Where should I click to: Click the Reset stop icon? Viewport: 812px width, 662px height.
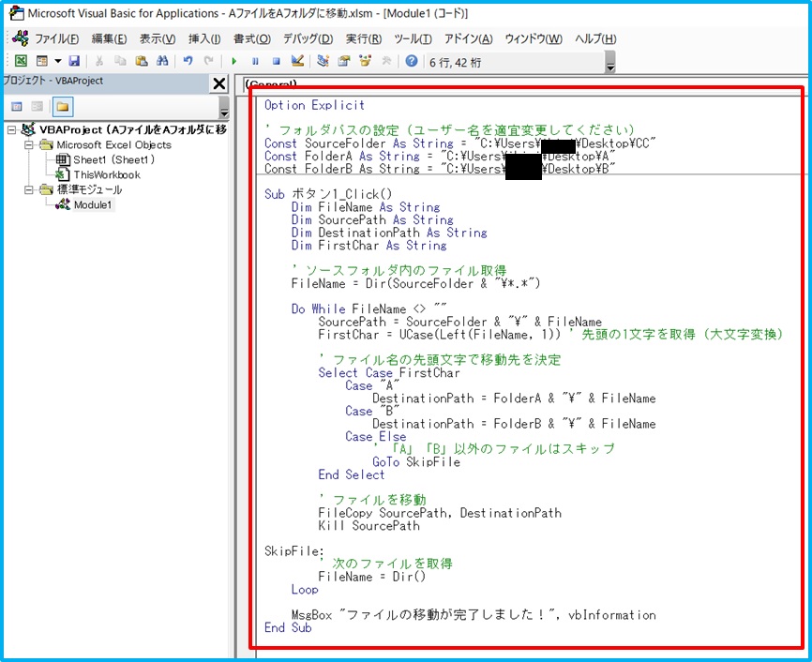tap(277, 61)
